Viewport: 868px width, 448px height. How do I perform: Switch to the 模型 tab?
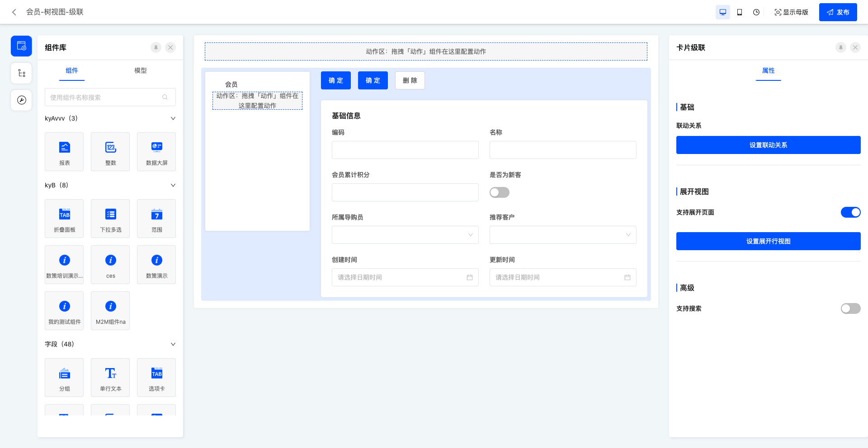(141, 71)
